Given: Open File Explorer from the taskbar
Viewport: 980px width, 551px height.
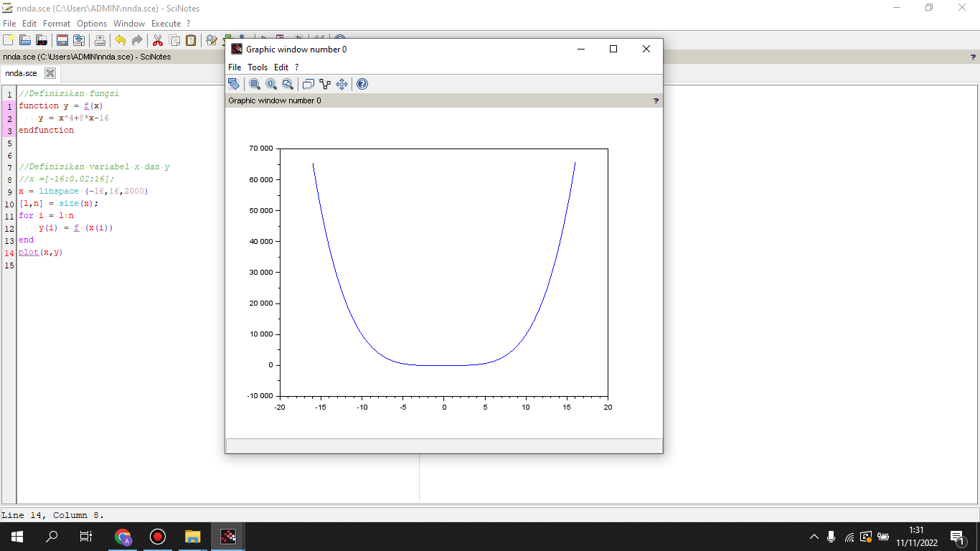Looking at the screenshot, I should pyautogui.click(x=192, y=537).
